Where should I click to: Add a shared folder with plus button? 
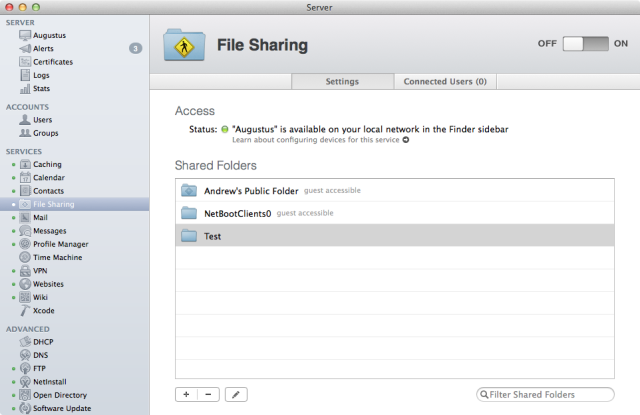tap(187, 395)
